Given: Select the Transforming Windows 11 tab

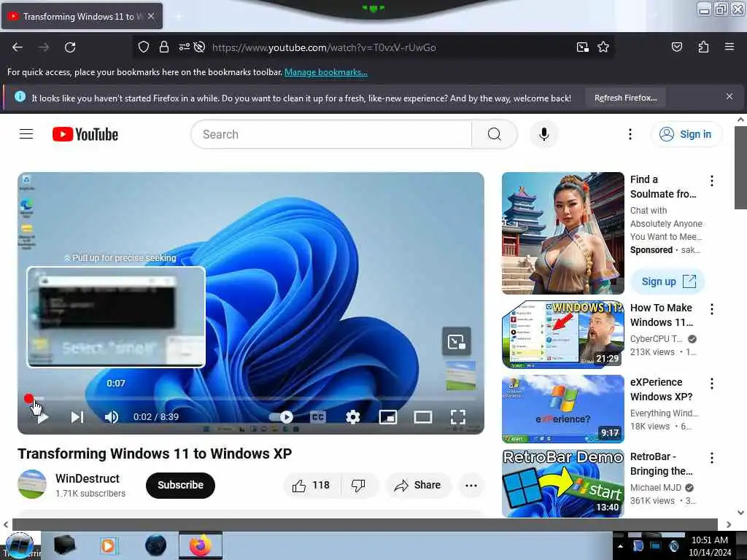Looking at the screenshot, I should (82, 17).
